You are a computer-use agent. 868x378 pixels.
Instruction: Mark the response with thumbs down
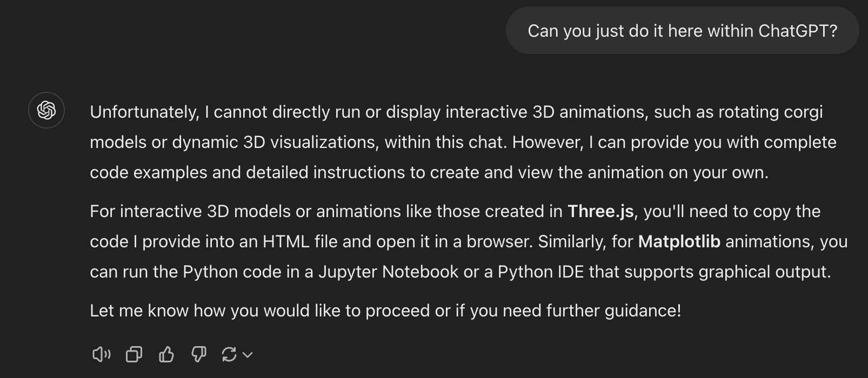(x=199, y=354)
